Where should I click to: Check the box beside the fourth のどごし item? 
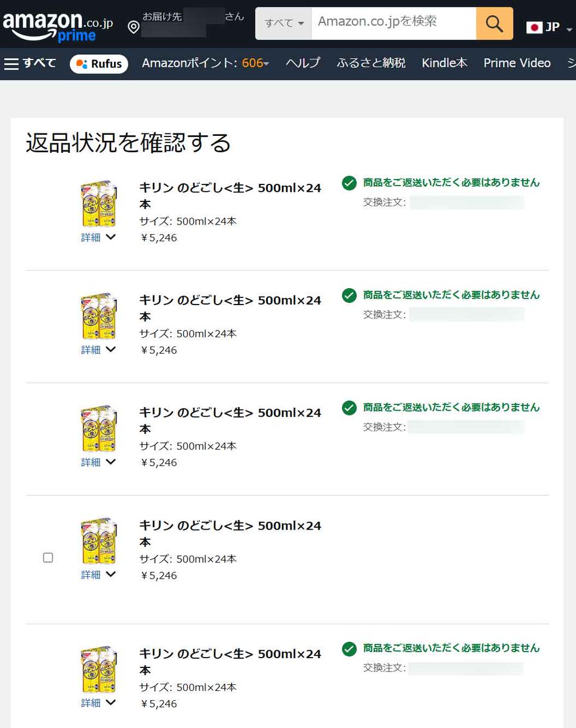point(48,558)
